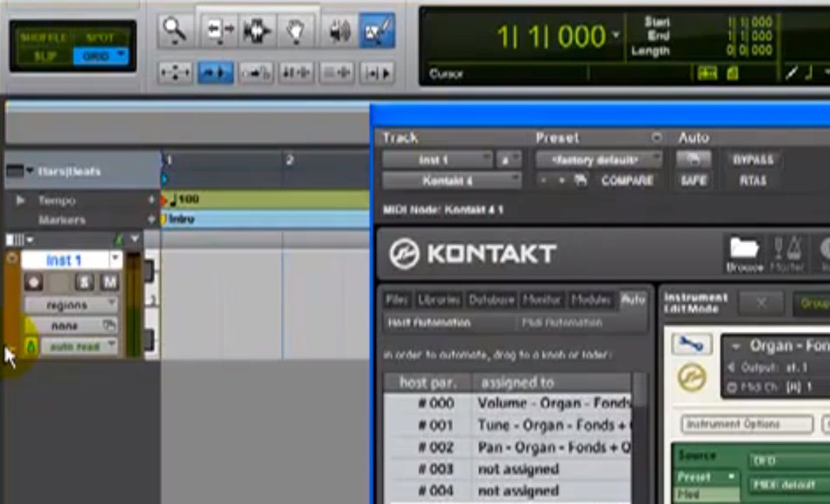Image resolution: width=830 pixels, height=504 pixels.
Task: Switch to Midi Automation tab
Action: point(562,323)
